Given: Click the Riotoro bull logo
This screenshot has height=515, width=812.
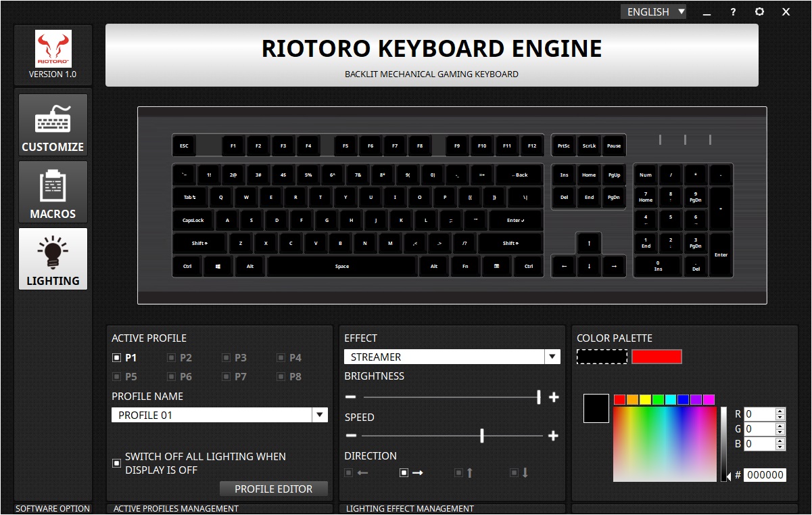Looking at the screenshot, I should tap(53, 48).
